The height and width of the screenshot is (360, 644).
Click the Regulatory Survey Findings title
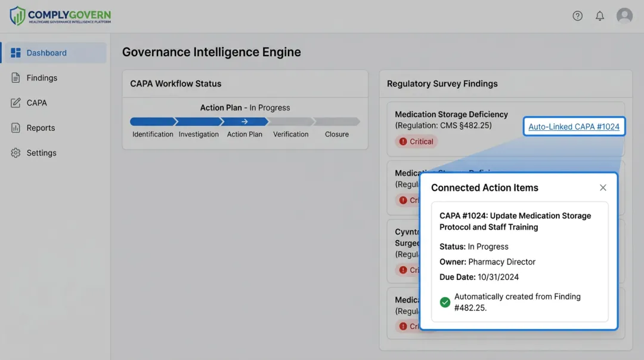(x=442, y=84)
